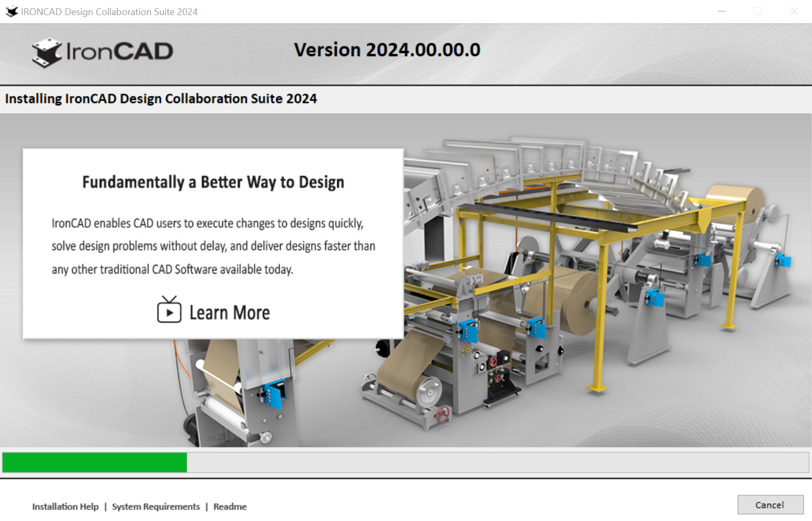Click the Fundamentally a Better Way heading

[213, 182]
